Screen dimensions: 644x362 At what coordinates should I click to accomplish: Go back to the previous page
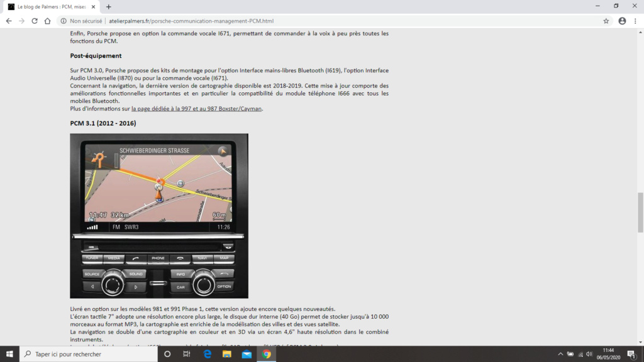9,21
